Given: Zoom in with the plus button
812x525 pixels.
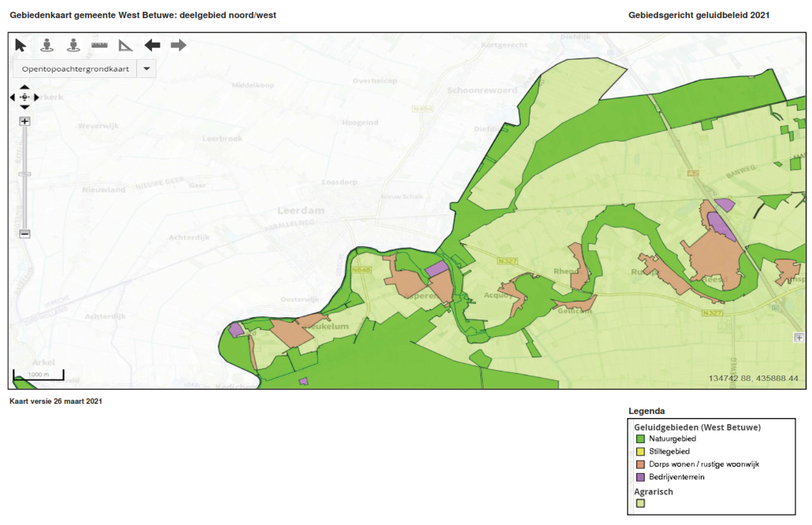Looking at the screenshot, I should click(x=24, y=121).
